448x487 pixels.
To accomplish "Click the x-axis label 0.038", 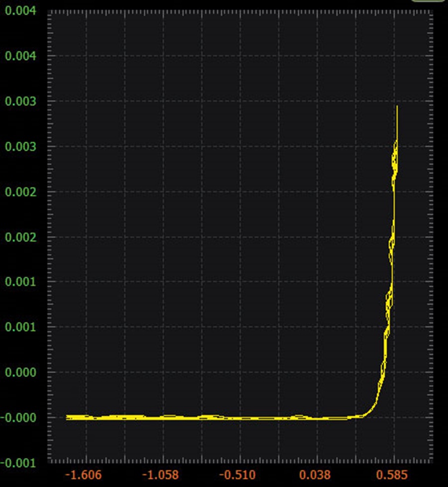I will 315,475.
